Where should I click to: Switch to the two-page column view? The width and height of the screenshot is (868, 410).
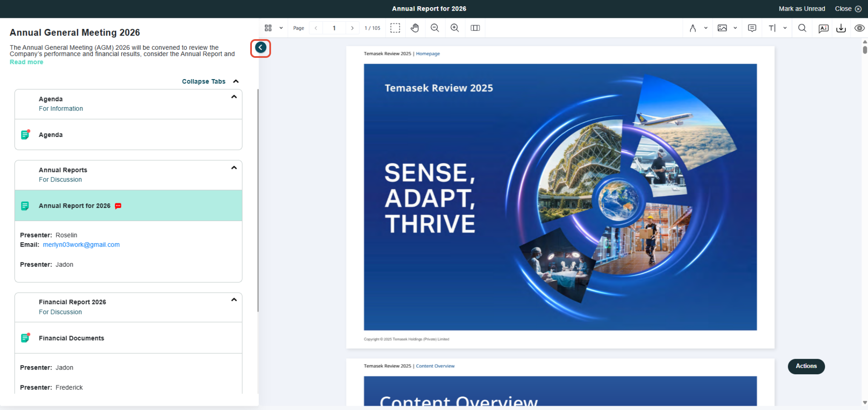475,28
